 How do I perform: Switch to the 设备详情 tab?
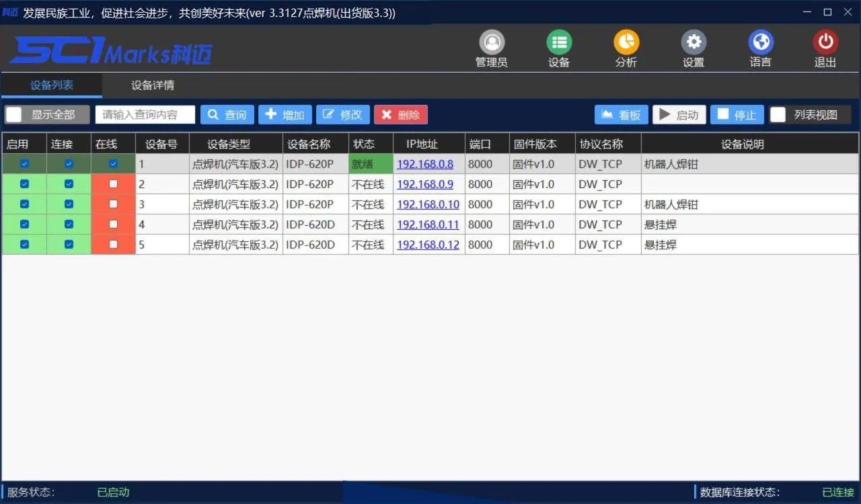click(x=153, y=85)
